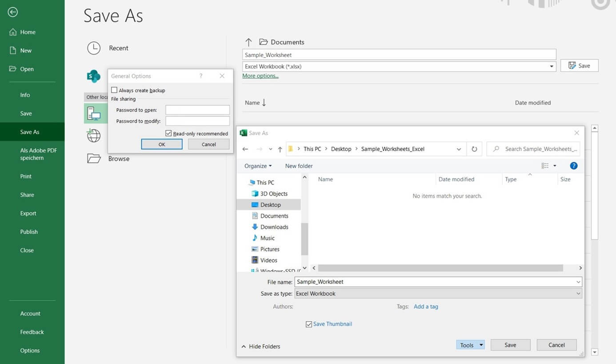Open the Organize menu
The image size is (616, 364).
258,165
